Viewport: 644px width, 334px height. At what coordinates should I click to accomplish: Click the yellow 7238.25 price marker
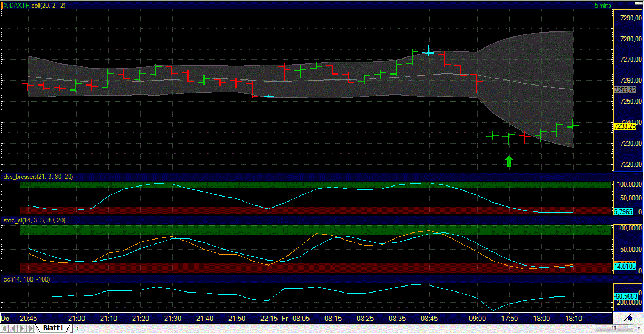(x=625, y=126)
